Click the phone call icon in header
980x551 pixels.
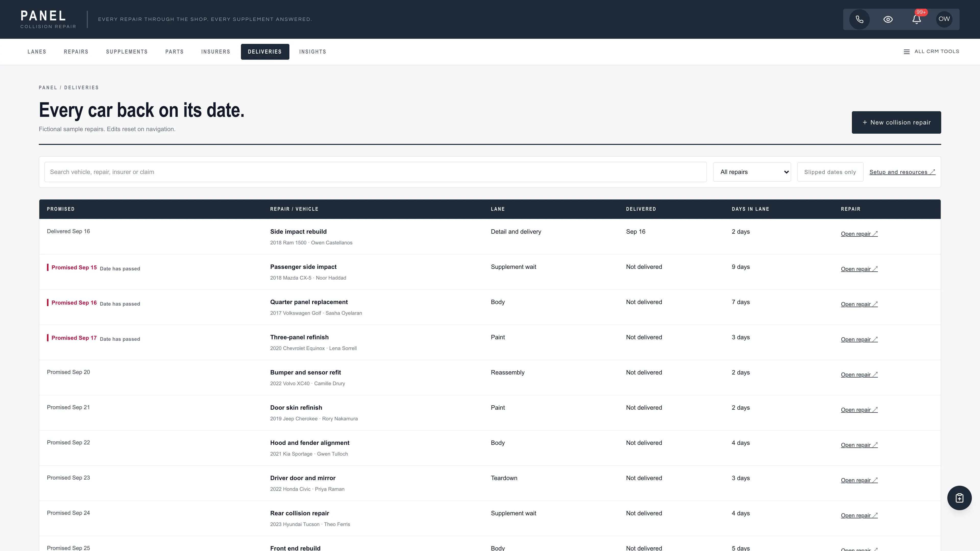pyautogui.click(x=859, y=19)
